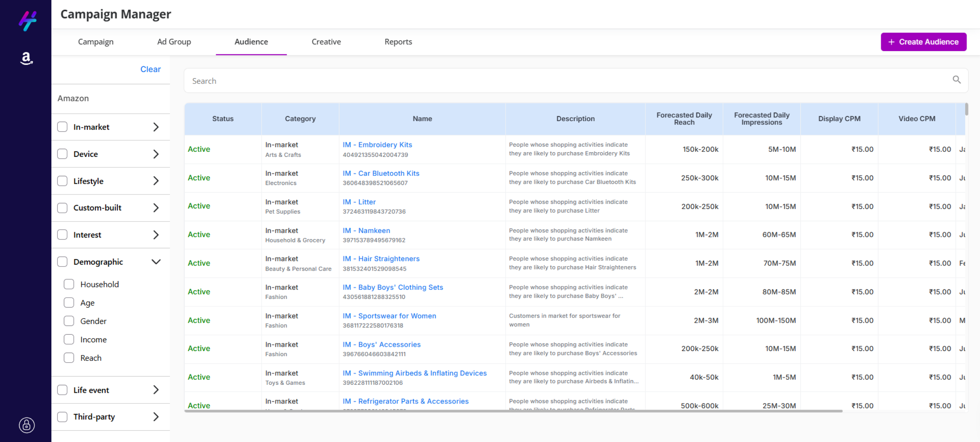Click the app logo in sidebar
Screen dimensions: 980x442
pos(28,21)
